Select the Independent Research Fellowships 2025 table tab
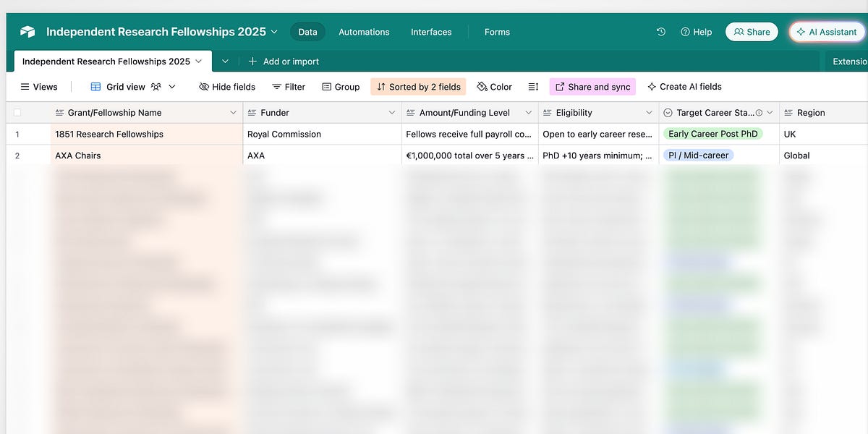 pos(113,61)
